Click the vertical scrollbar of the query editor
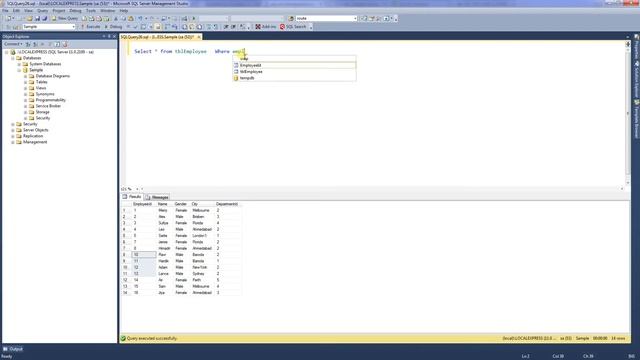Screen dimensions: 640x360 (628, 113)
